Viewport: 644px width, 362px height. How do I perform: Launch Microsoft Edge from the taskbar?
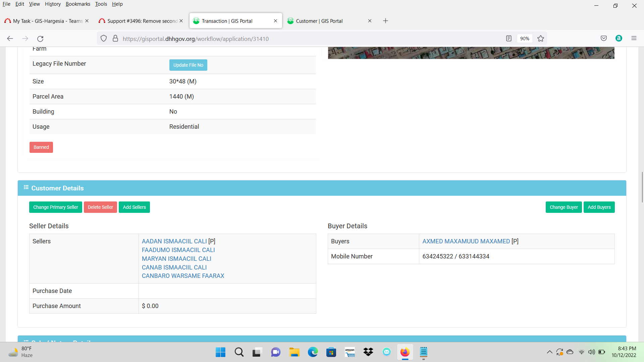(313, 352)
